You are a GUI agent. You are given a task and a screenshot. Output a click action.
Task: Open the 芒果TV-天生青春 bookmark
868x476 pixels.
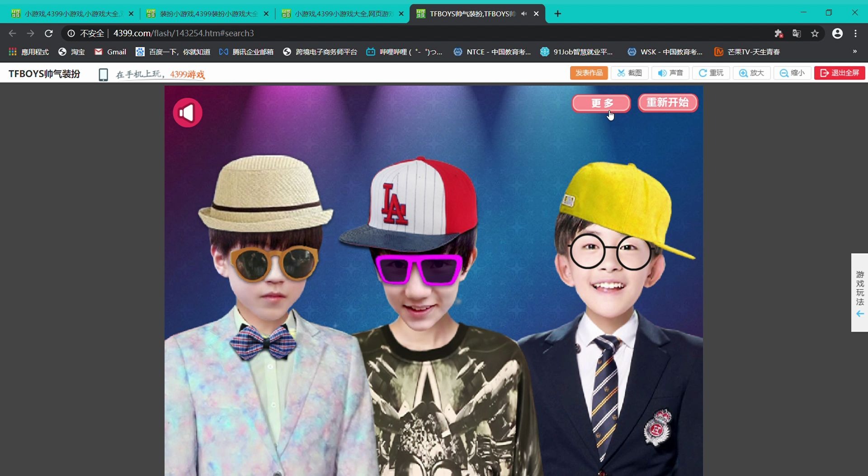747,52
